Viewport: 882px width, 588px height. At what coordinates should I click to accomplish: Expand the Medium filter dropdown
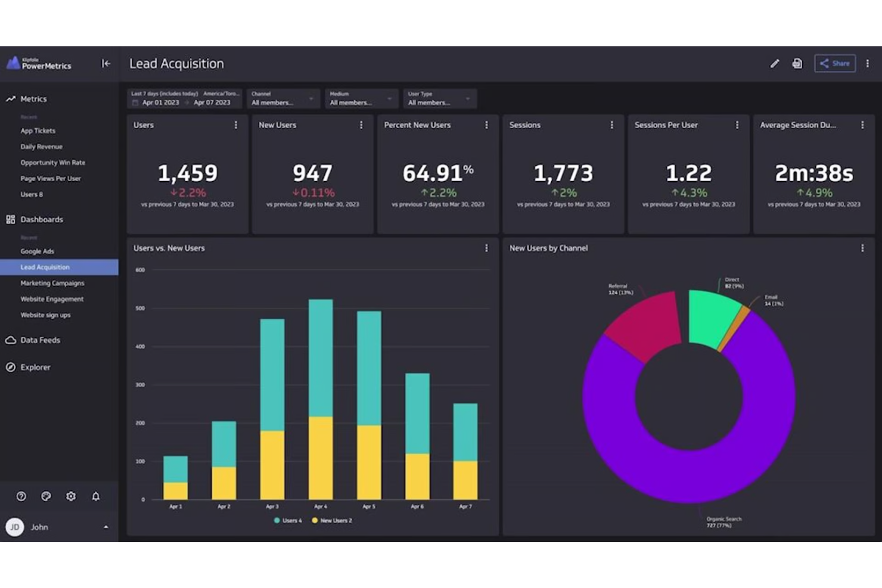pyautogui.click(x=361, y=98)
